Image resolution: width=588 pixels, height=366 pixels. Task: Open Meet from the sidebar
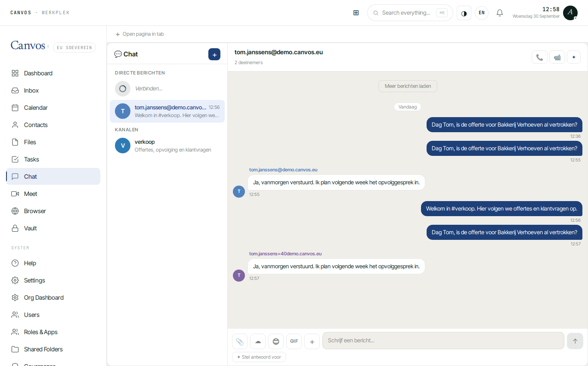point(53,194)
